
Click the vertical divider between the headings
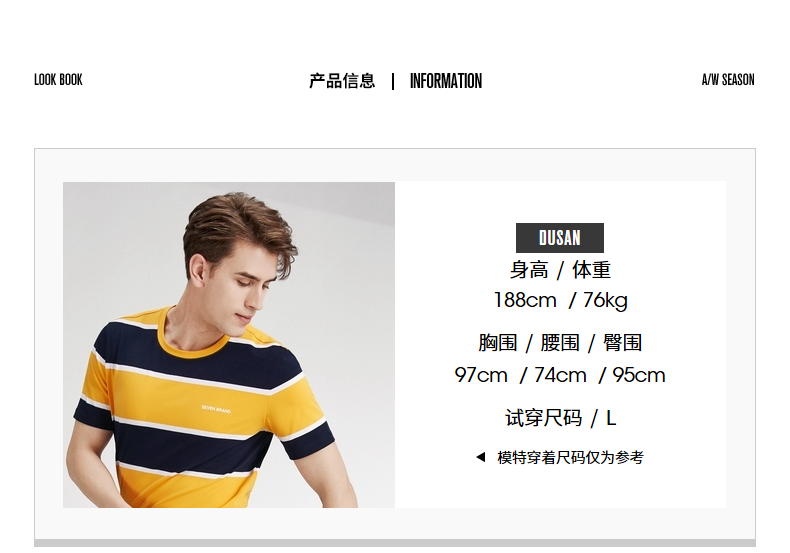tap(393, 81)
